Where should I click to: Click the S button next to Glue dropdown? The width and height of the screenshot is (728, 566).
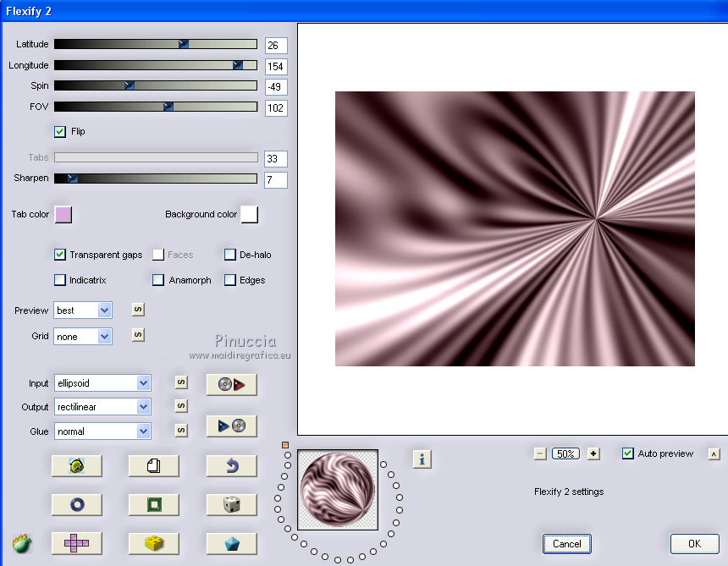pyautogui.click(x=181, y=431)
